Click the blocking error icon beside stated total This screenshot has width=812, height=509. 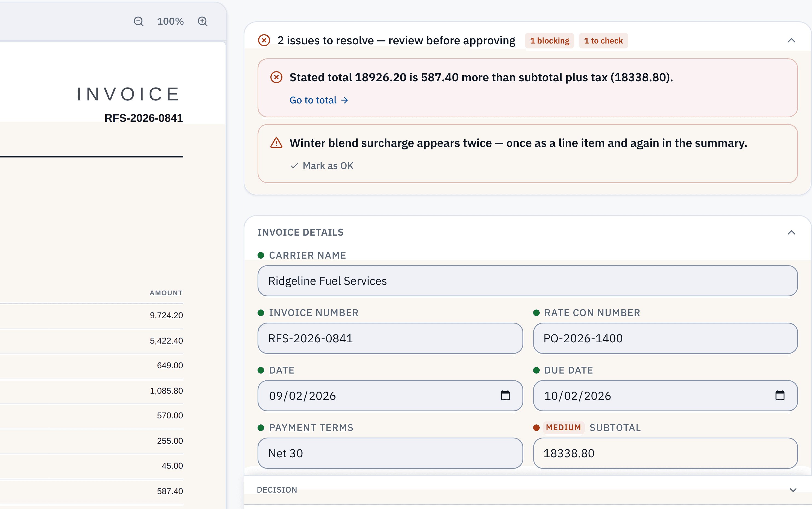click(x=276, y=77)
